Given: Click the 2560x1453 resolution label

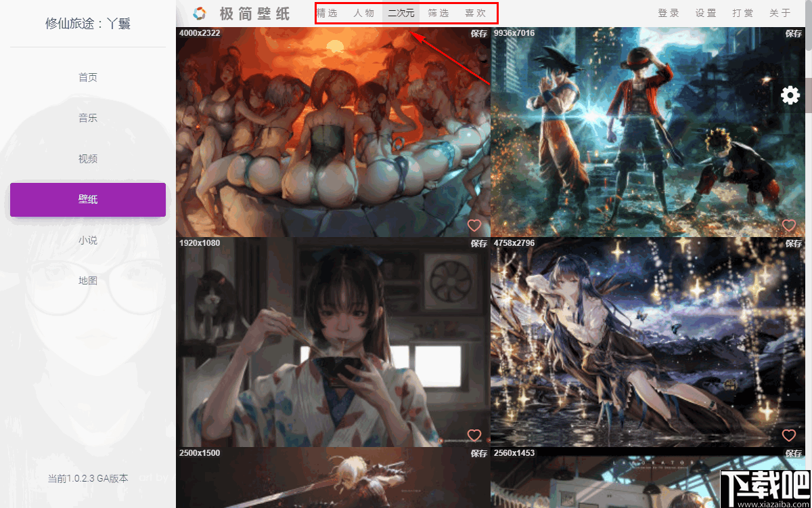Looking at the screenshot, I should [514, 452].
